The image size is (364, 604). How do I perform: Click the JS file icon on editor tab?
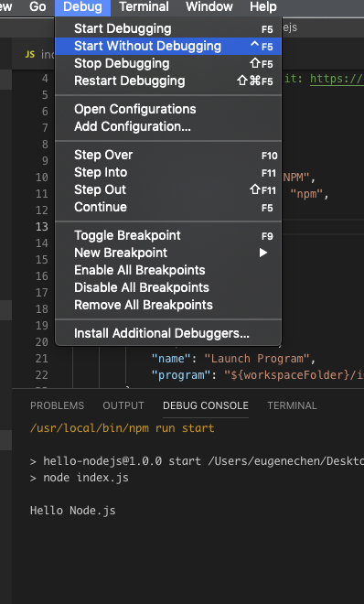coord(30,54)
